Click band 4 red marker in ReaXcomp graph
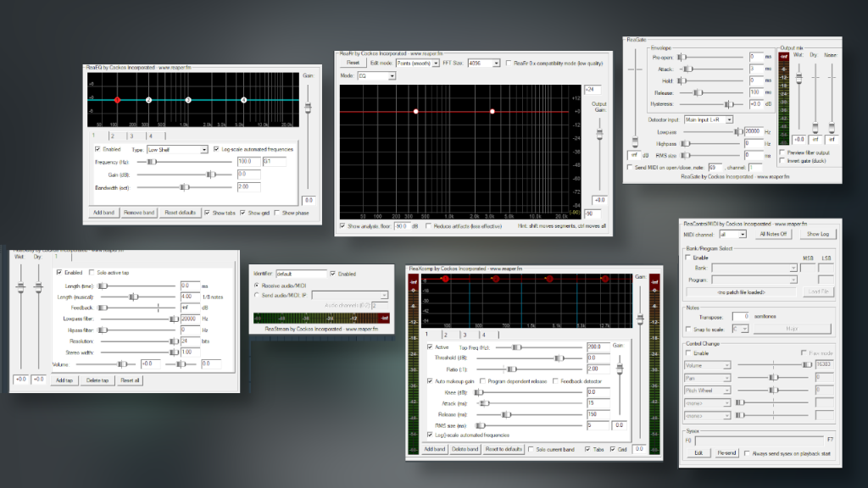This screenshot has width=868, height=488. coord(604,278)
